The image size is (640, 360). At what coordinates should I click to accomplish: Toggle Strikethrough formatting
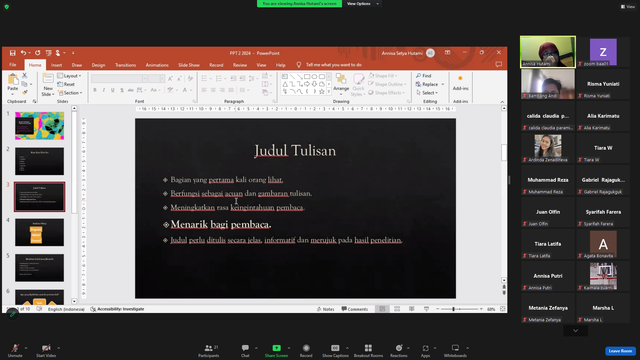131,90
